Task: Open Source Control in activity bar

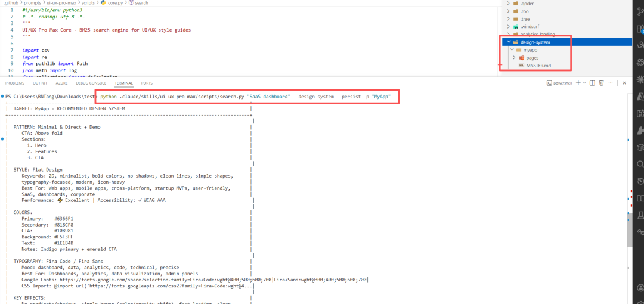Action: click(x=640, y=13)
